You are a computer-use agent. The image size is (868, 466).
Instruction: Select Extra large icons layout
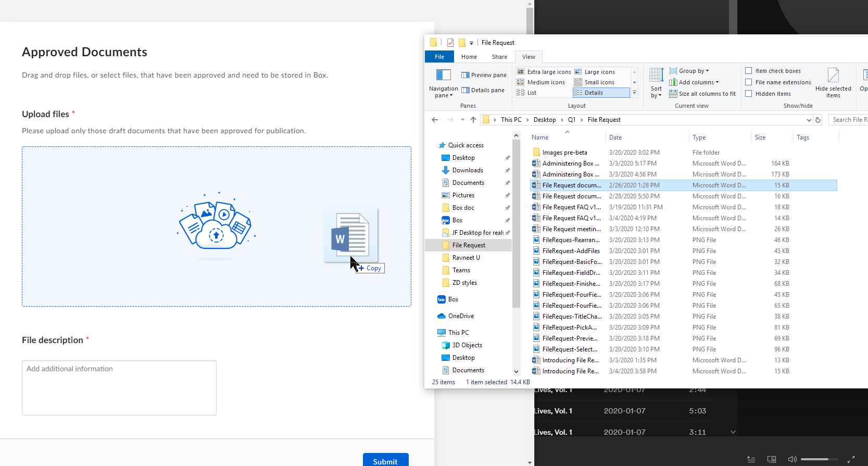point(544,72)
